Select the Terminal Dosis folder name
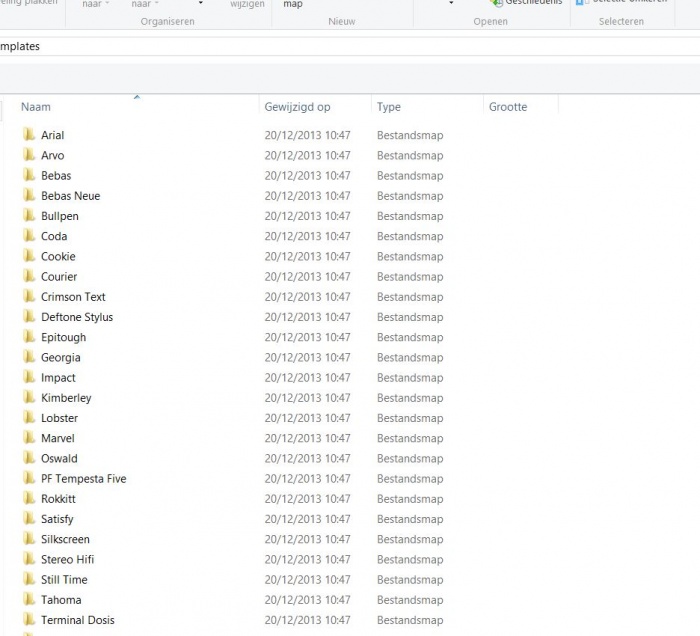Image resolution: width=700 pixels, height=636 pixels. (x=78, y=620)
